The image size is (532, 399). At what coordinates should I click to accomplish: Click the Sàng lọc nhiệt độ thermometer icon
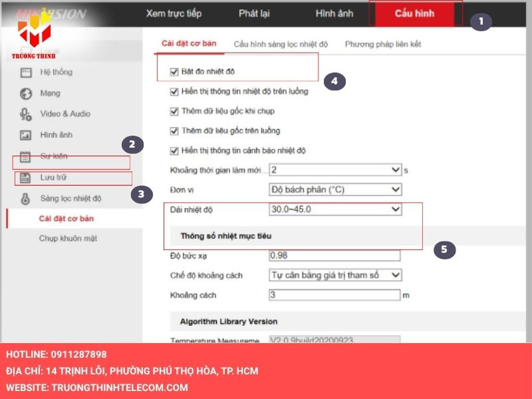point(26,198)
